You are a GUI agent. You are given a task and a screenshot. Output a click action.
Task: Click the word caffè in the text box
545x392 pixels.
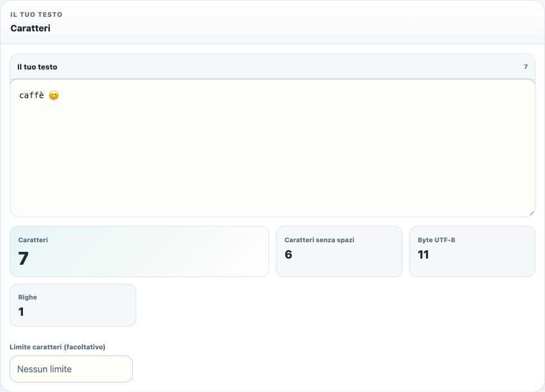point(31,95)
